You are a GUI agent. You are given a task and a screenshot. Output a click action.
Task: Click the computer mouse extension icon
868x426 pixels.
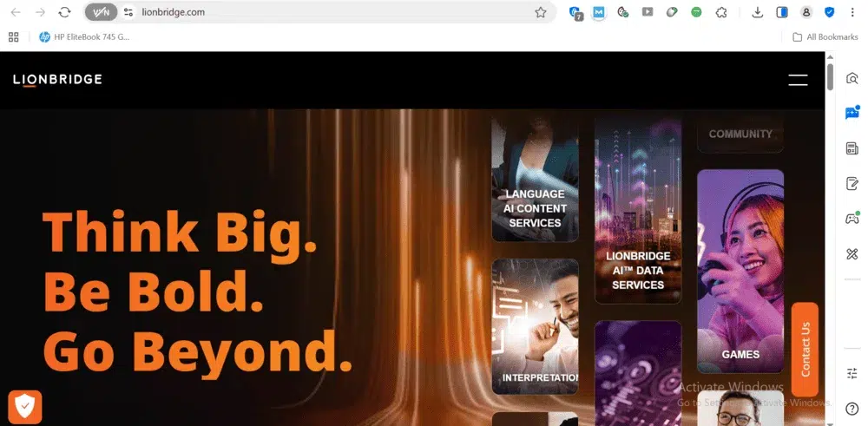pyautogui.click(x=672, y=12)
